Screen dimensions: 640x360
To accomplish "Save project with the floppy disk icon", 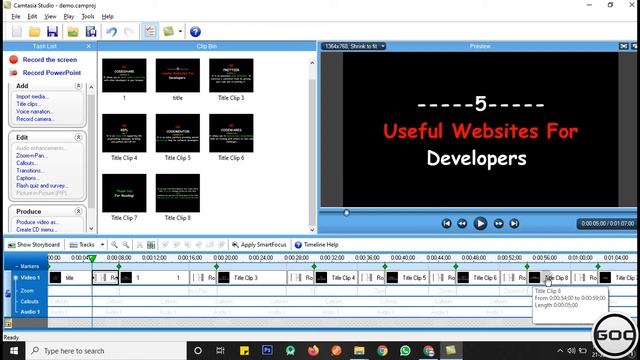I will coord(52,31).
